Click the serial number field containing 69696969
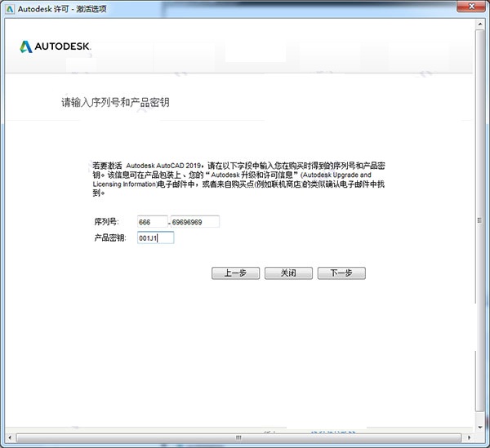490x448 pixels. pyautogui.click(x=195, y=222)
